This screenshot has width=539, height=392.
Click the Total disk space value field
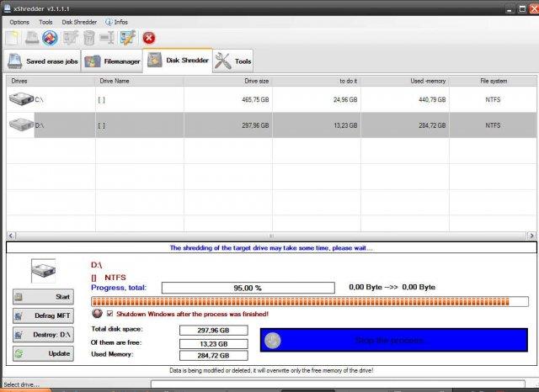pos(213,331)
